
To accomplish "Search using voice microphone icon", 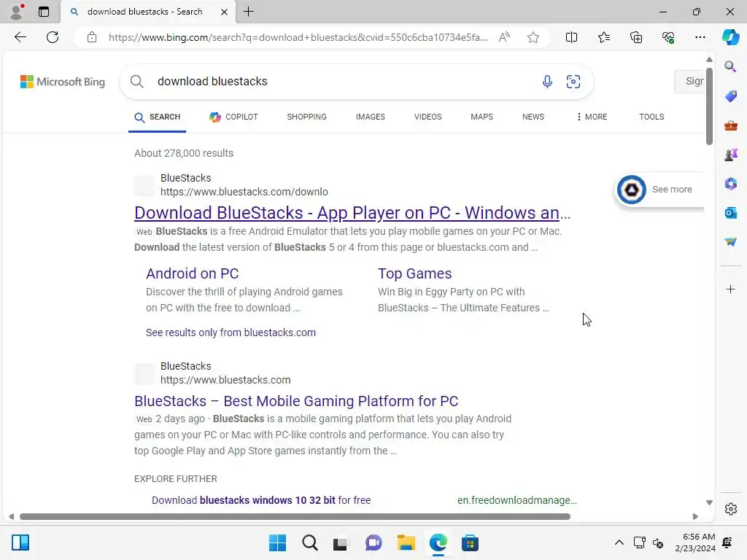I will click(547, 82).
